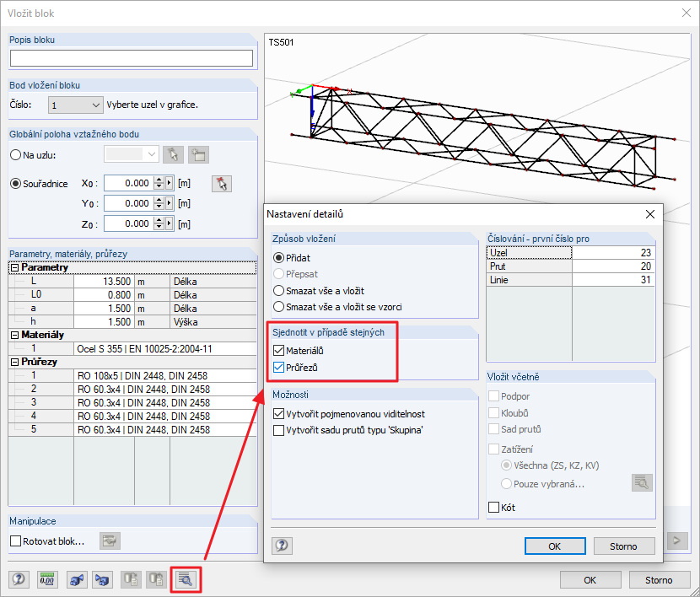
Task: Cancel Nastavení detailů with Storno
Action: (x=623, y=546)
